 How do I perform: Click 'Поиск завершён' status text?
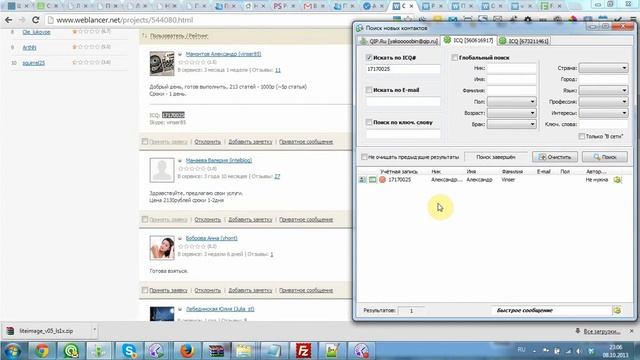tap(496, 157)
